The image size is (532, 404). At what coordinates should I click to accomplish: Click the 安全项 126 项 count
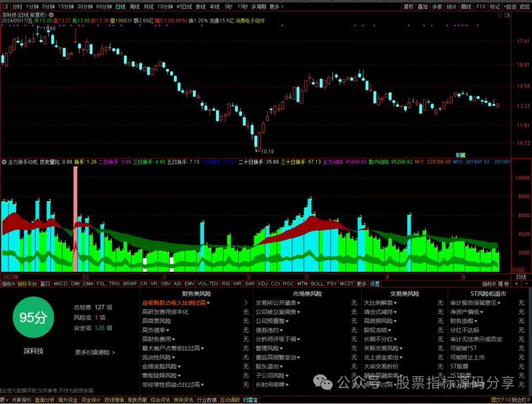(x=93, y=328)
